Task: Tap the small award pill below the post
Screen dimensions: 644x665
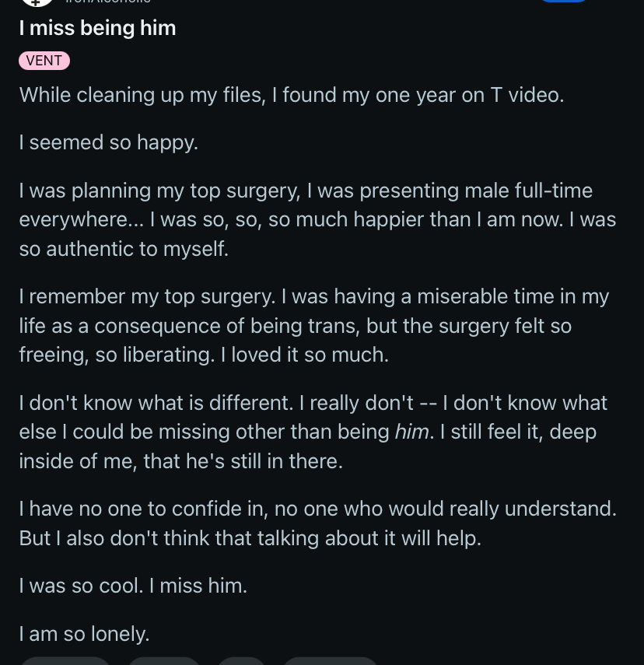Action: click(x=241, y=661)
